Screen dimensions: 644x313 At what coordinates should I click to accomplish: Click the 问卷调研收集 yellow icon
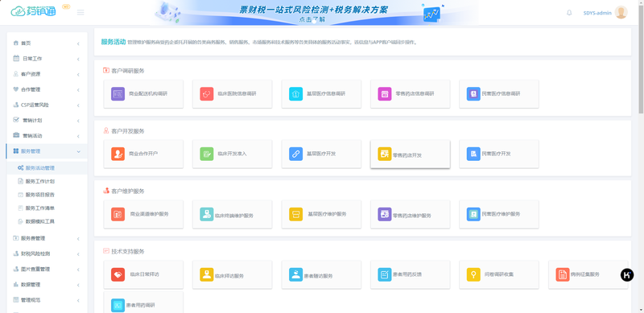coord(473,274)
